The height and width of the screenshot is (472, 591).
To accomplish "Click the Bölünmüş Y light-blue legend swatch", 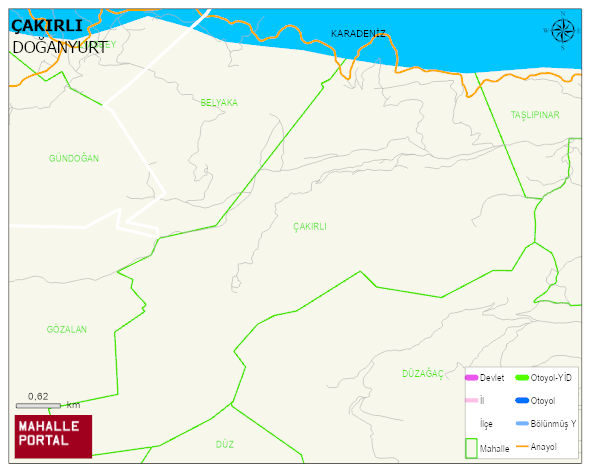I will pos(522,423).
